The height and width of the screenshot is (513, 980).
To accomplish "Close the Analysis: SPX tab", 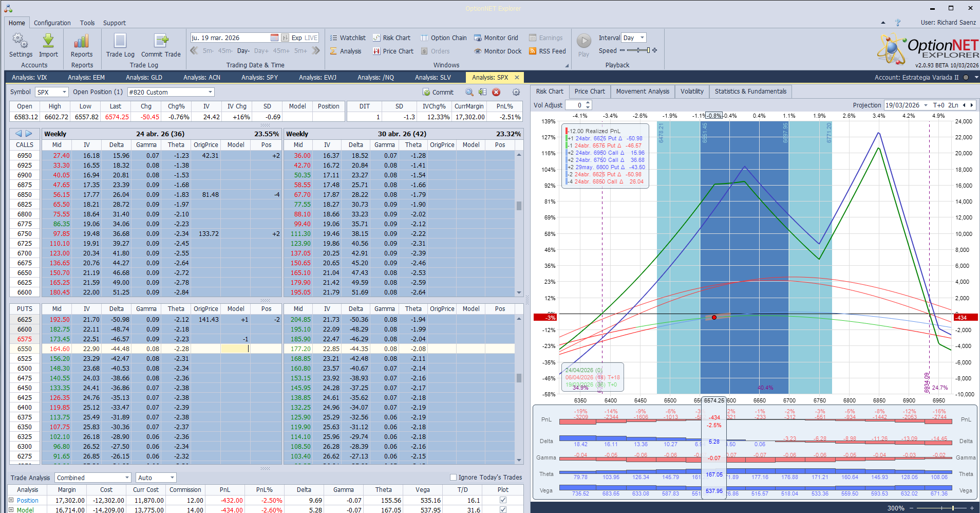I will (517, 77).
